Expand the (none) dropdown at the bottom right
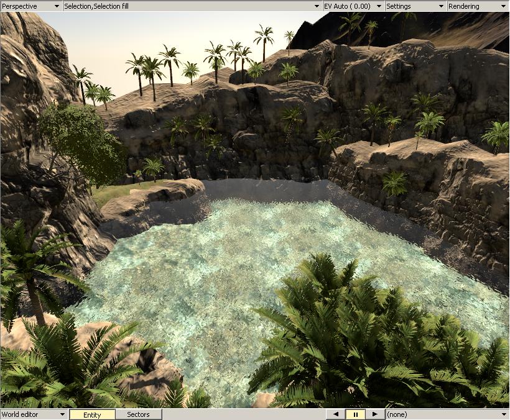Image resolution: width=510 pixels, height=420 pixels. 447,414
